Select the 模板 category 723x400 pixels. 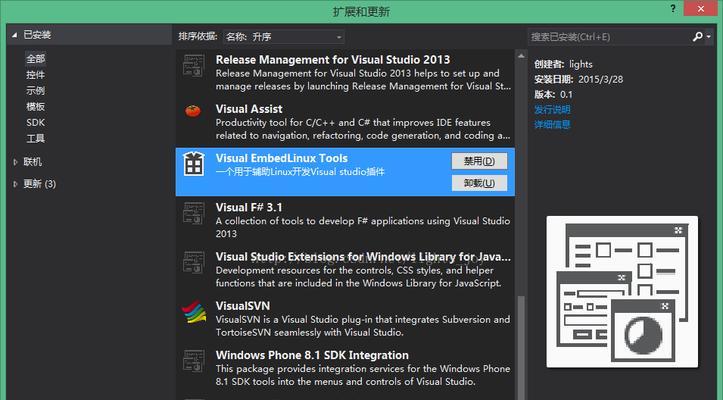(x=36, y=107)
